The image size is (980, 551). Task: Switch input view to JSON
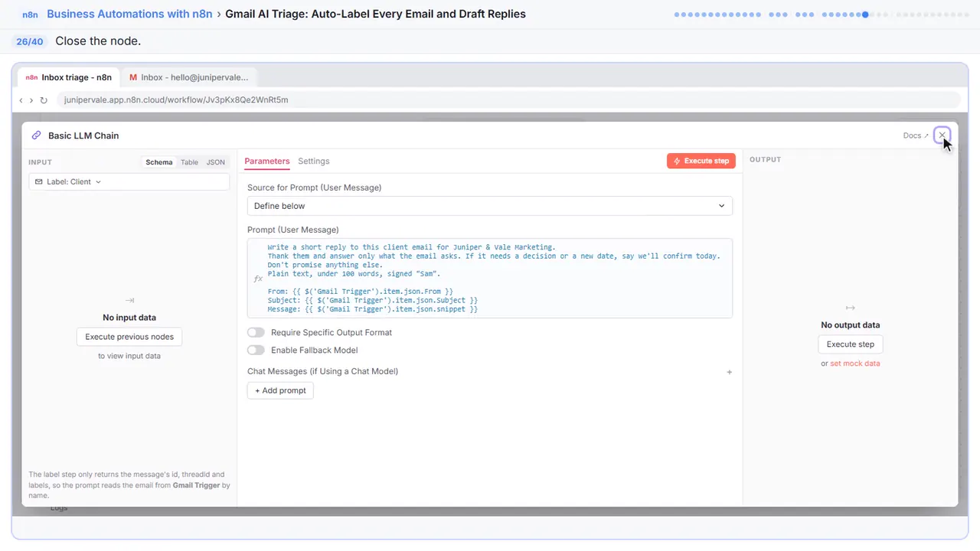(x=216, y=162)
